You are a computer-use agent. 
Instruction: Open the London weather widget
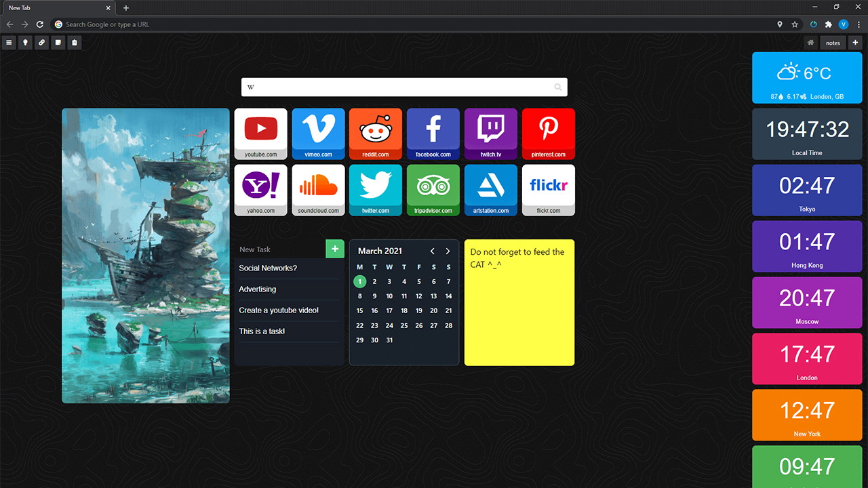point(807,78)
